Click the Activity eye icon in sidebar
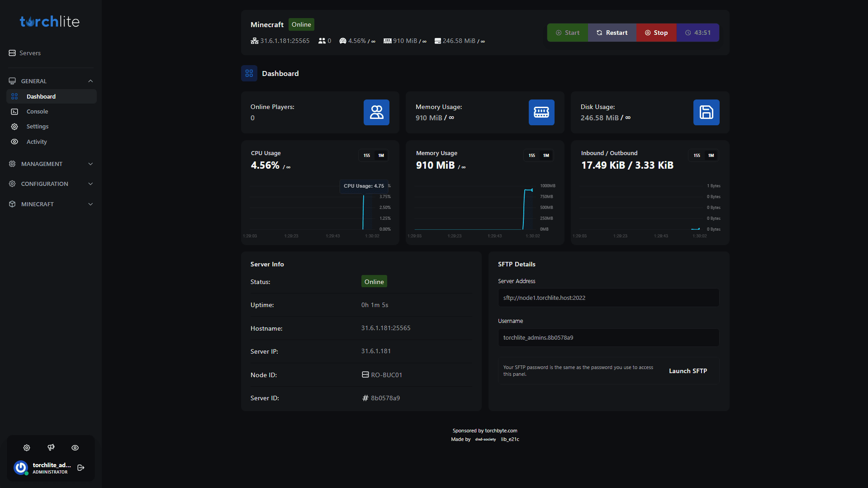 (x=14, y=142)
